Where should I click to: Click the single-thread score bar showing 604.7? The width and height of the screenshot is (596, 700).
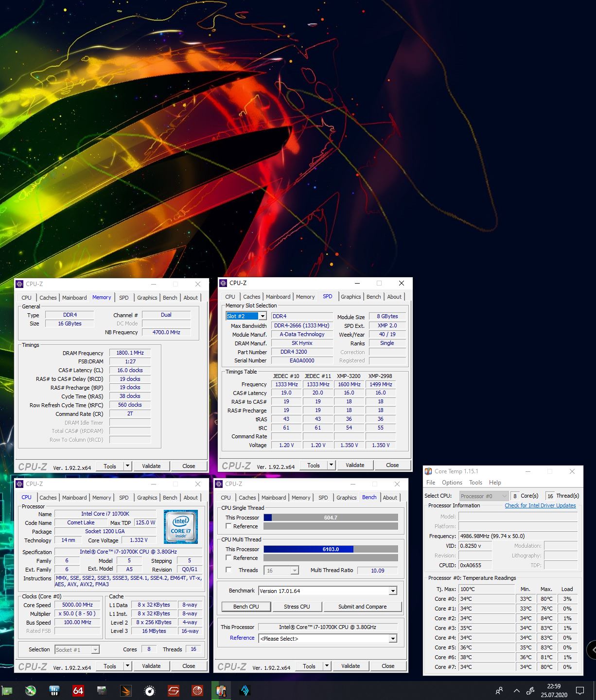coord(331,518)
